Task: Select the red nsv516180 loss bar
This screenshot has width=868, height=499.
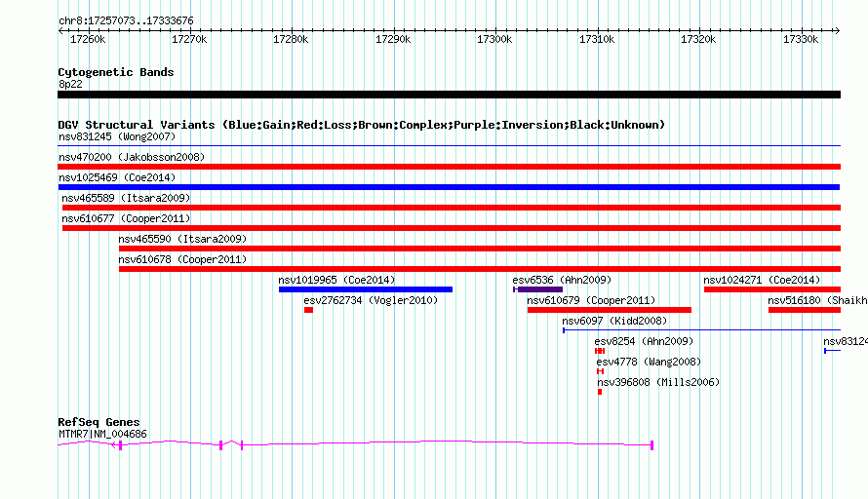Action: 805,310
